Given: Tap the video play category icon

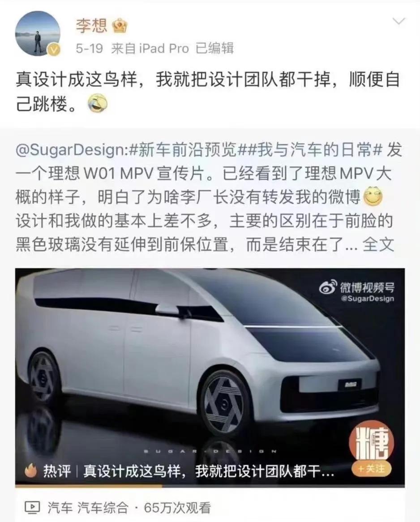Looking at the screenshot, I should [32, 508].
